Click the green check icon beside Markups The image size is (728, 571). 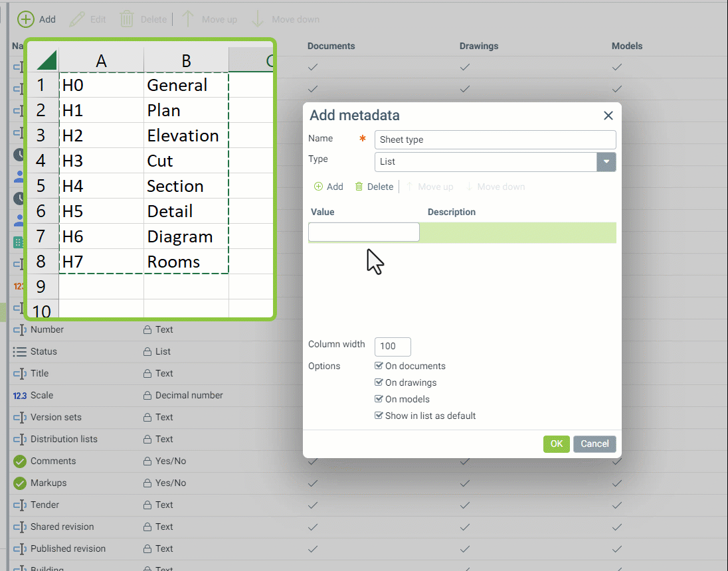point(19,483)
